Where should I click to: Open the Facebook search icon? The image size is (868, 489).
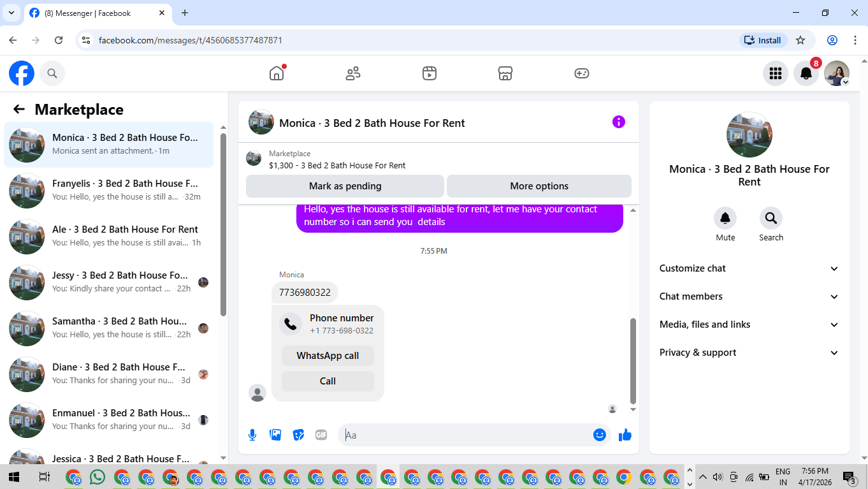tap(52, 73)
